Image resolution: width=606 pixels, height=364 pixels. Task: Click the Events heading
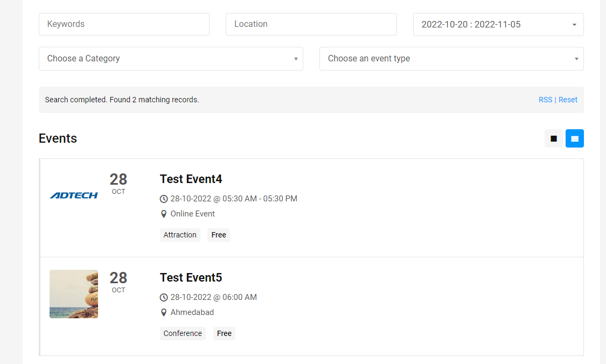coord(58,138)
